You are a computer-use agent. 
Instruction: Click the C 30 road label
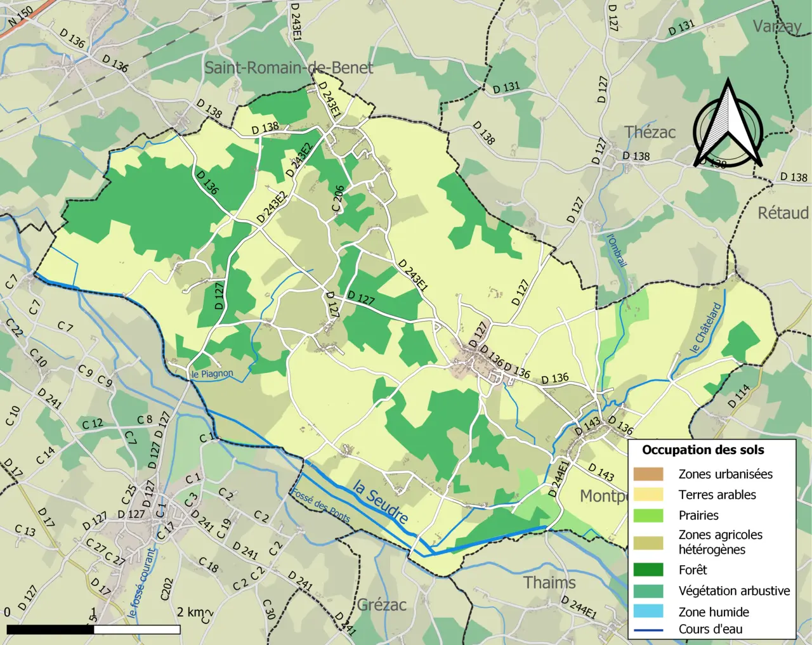pyautogui.click(x=269, y=609)
